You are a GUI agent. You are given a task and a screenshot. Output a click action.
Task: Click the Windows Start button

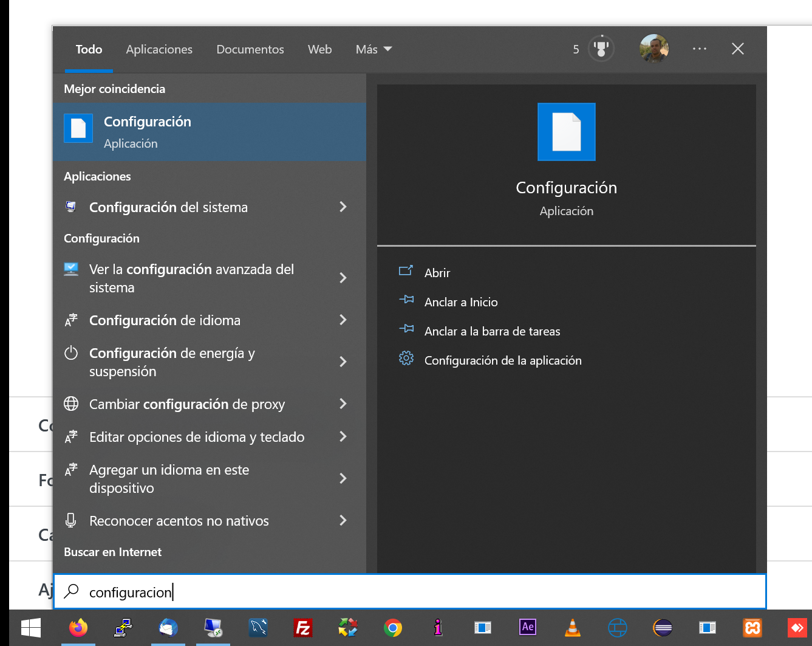tap(30, 627)
